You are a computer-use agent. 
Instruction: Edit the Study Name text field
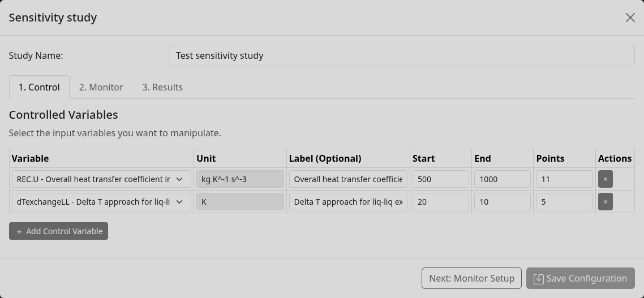(401, 55)
